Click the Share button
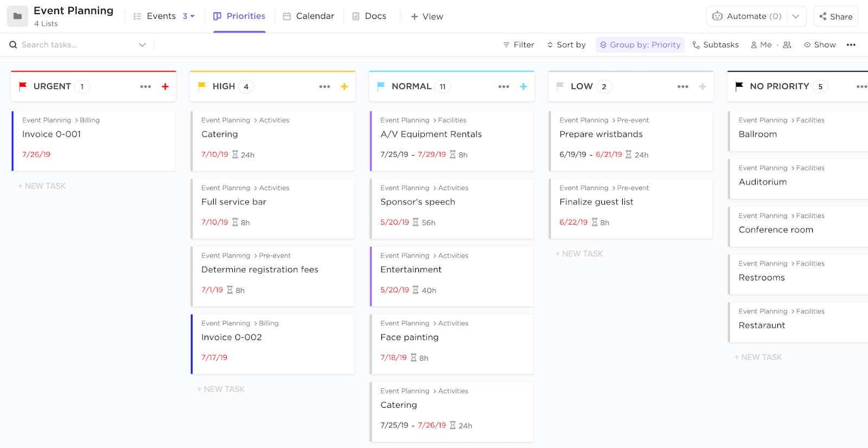868x448 pixels. pyautogui.click(x=836, y=16)
